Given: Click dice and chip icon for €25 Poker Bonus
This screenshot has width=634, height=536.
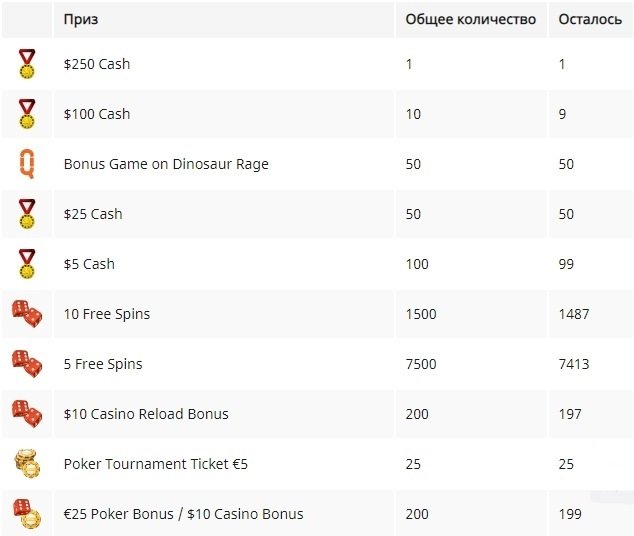Looking at the screenshot, I should point(27,514).
